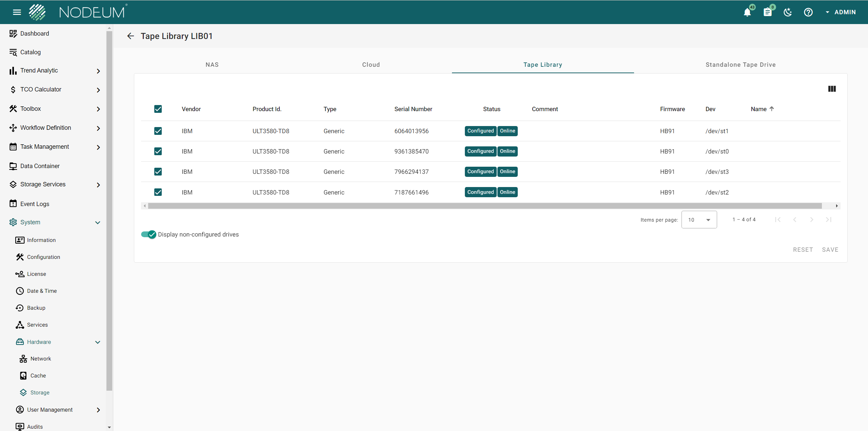The height and width of the screenshot is (431, 868).
Task: Click the back arrow beside Tape Library LIB01
Action: 131,36
